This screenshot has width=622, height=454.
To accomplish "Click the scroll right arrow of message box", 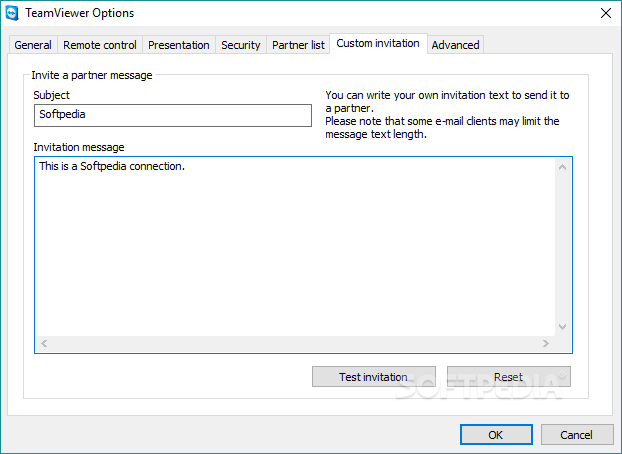I will (546, 343).
